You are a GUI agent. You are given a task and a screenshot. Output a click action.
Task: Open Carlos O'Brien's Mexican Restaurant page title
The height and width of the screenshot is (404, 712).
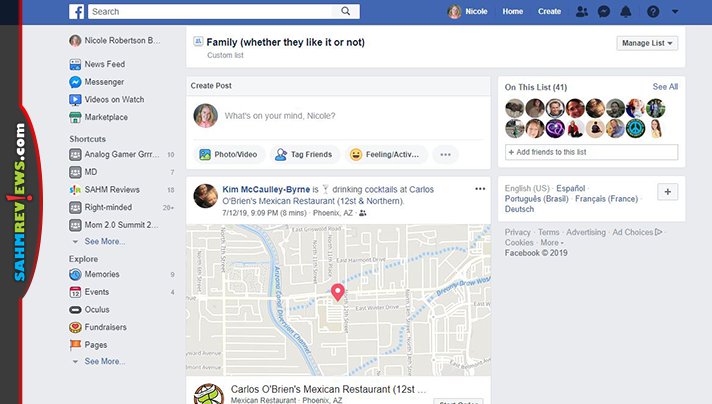tap(328, 389)
